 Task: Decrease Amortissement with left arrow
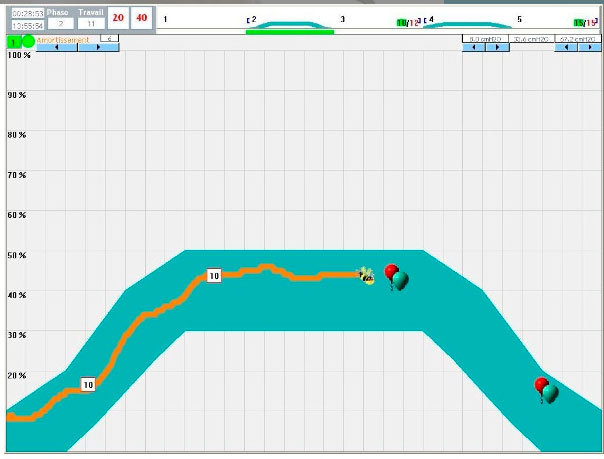click(x=57, y=47)
